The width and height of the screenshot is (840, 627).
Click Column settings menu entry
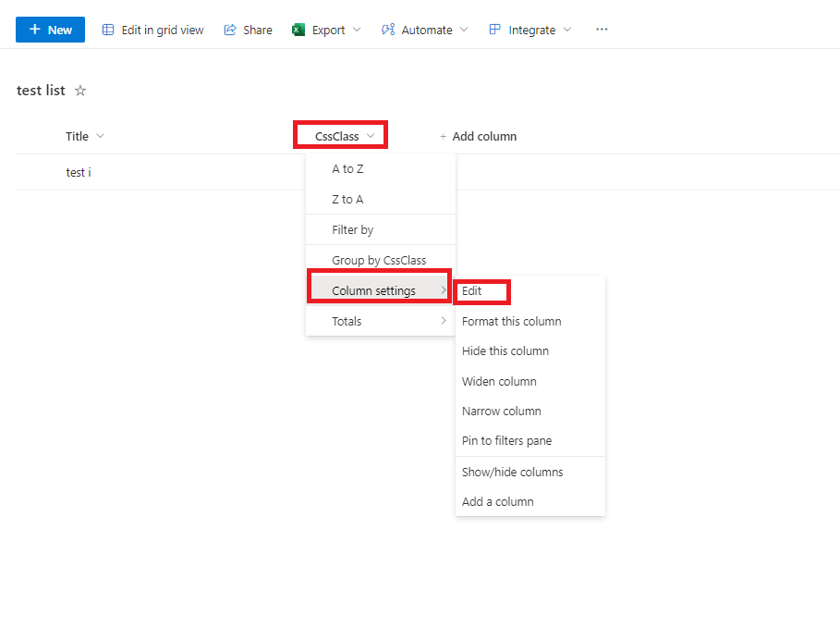tap(381, 290)
